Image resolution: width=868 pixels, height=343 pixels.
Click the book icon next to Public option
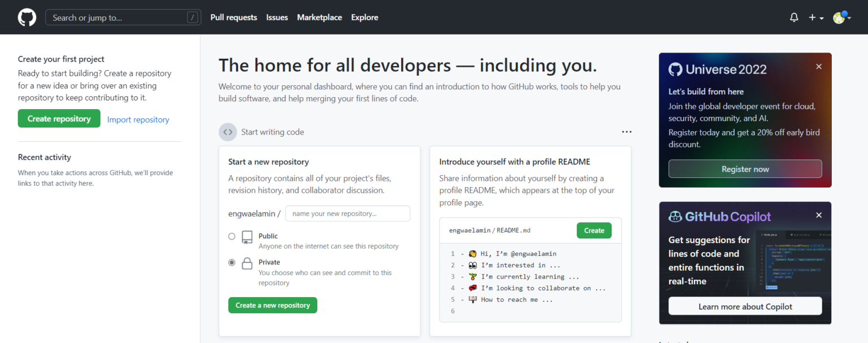tap(247, 237)
